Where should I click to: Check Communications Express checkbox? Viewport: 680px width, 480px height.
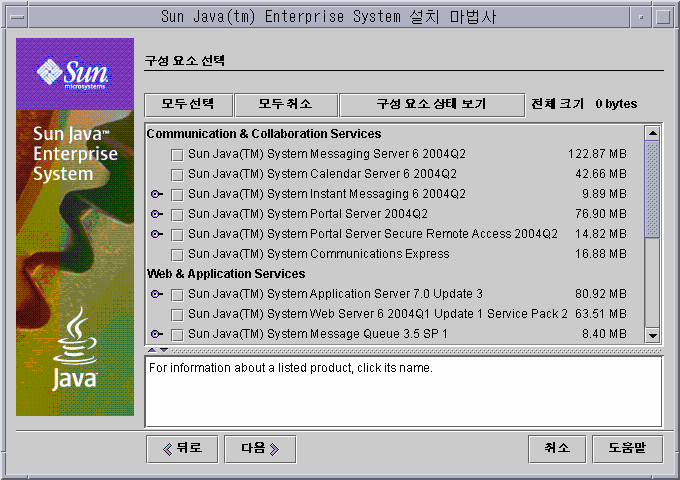tap(177, 255)
